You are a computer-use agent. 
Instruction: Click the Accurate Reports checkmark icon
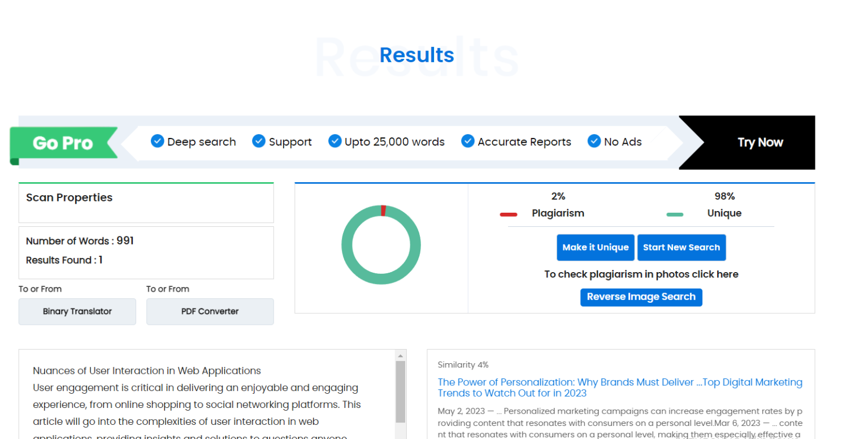(x=468, y=141)
